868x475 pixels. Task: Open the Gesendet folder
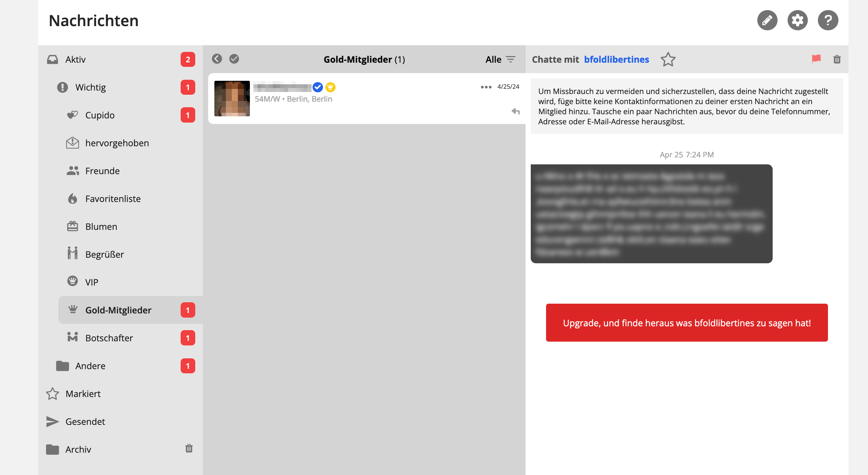pos(85,422)
